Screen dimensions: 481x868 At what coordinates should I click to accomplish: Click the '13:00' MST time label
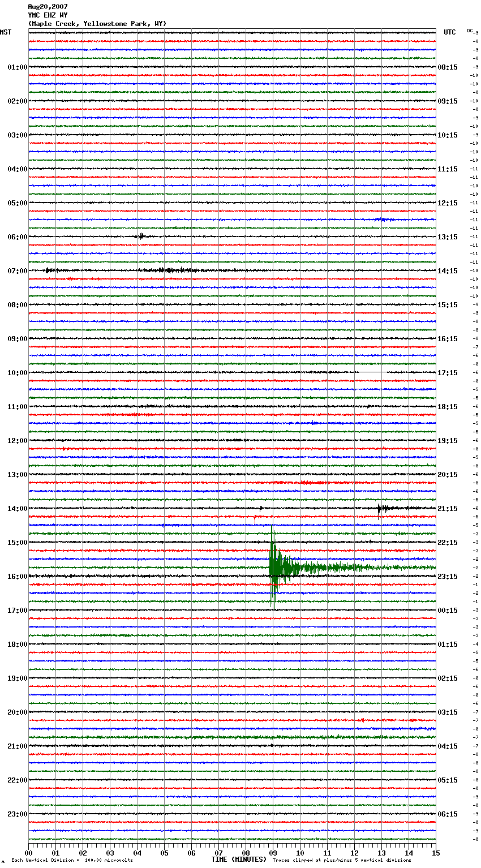coord(18,475)
